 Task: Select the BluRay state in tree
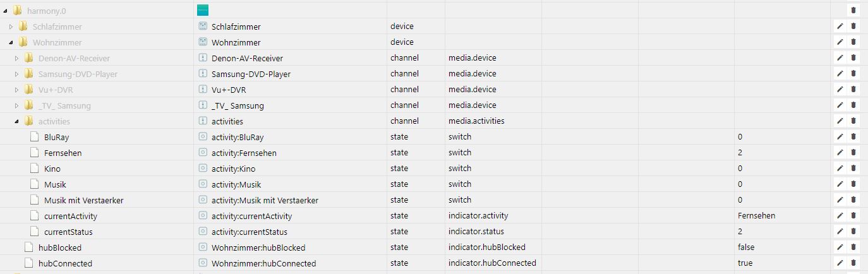click(56, 137)
